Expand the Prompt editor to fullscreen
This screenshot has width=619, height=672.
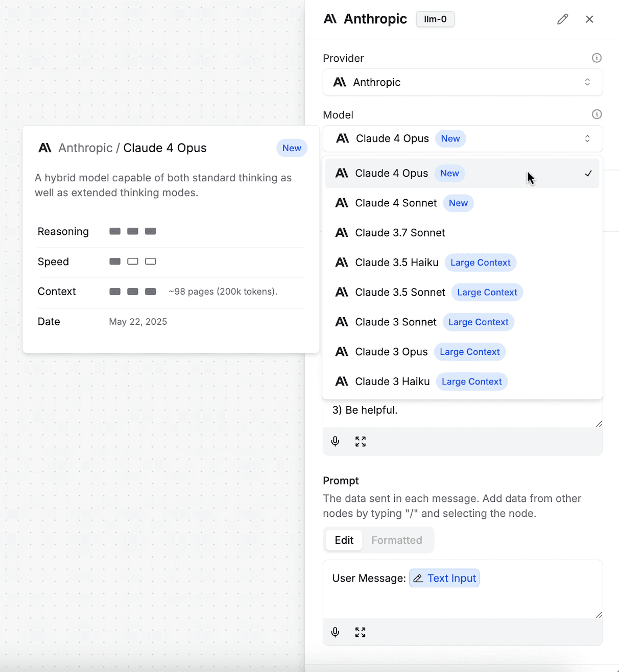click(x=361, y=632)
